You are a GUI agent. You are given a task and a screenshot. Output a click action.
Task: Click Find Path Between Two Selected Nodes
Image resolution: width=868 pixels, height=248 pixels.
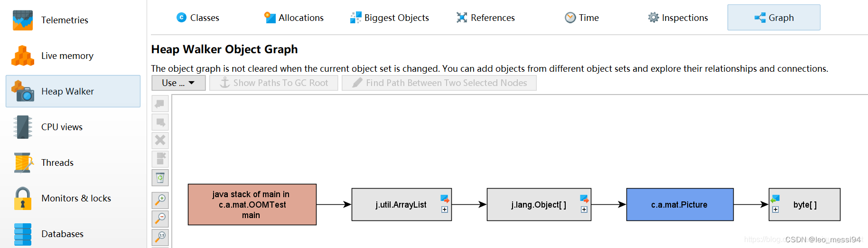[x=439, y=83]
